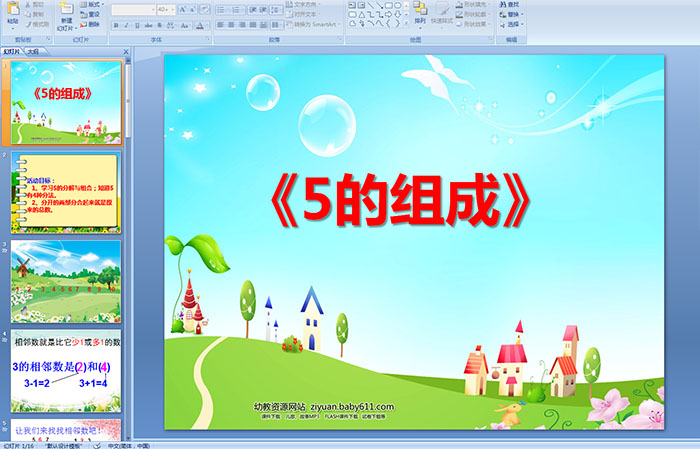Select the Left Brace shape
700x449 pixels.
(x=389, y=23)
